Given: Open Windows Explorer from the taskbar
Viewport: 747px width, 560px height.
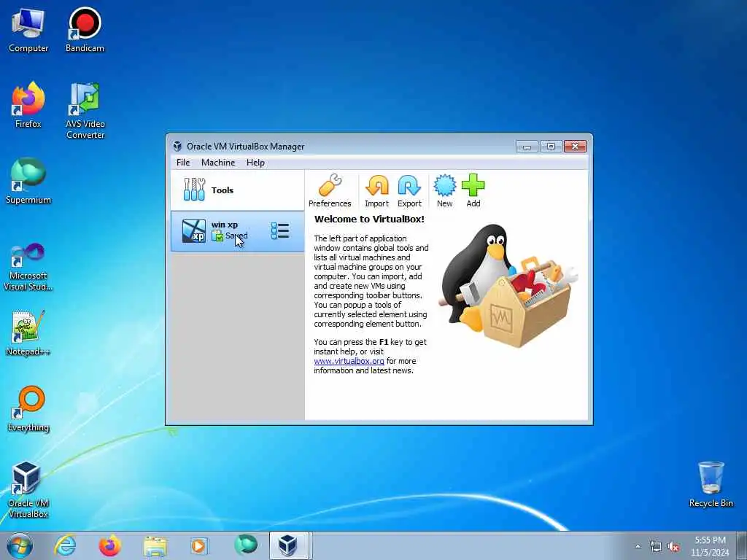Looking at the screenshot, I should 155,545.
